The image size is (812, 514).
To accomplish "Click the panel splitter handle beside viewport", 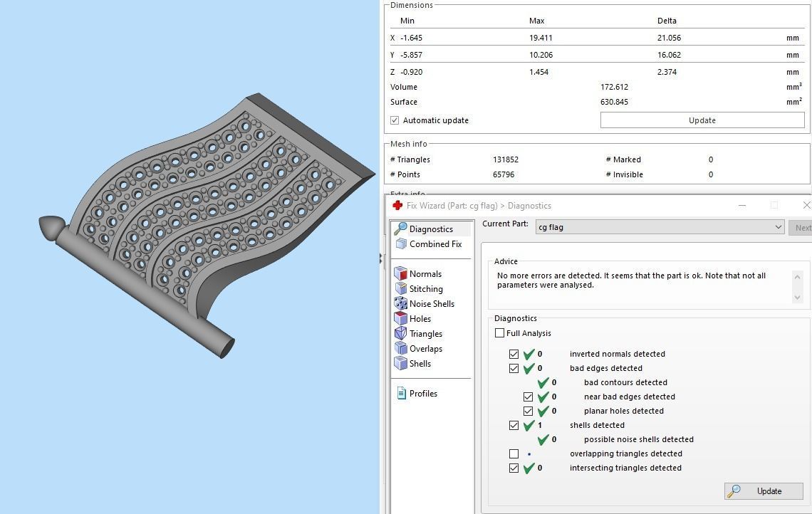I will tap(380, 258).
